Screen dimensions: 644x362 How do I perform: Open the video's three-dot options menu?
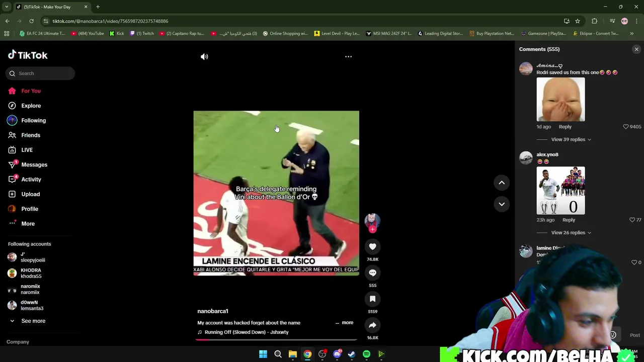pos(348,57)
